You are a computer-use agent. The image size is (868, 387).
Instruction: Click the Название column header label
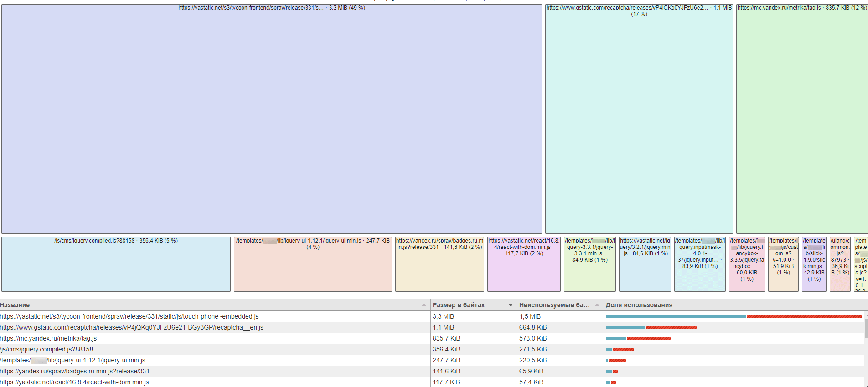15,305
